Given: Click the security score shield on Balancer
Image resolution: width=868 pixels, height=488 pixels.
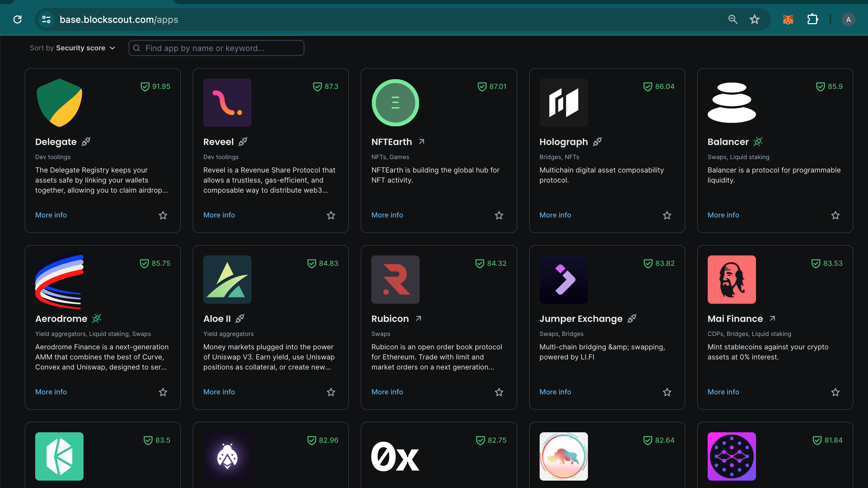Looking at the screenshot, I should pos(820,87).
